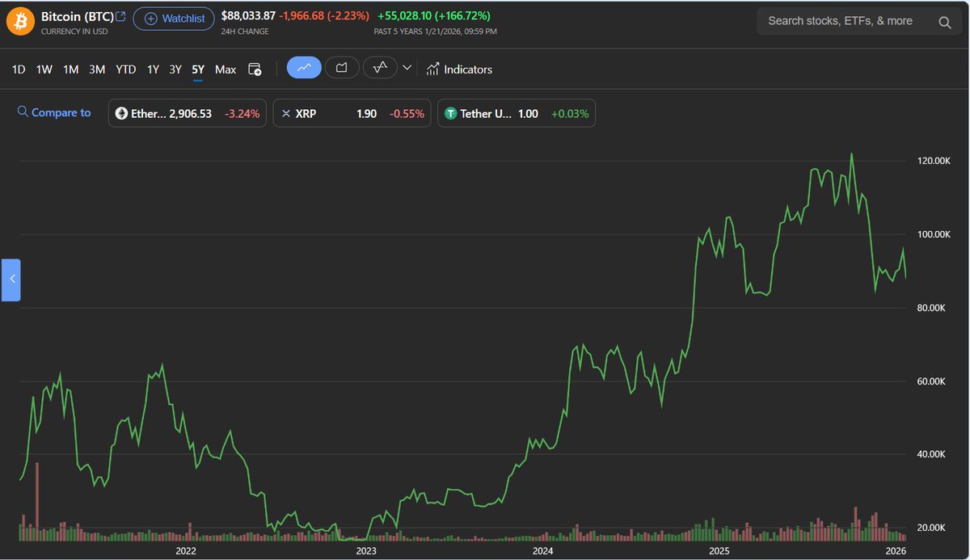Show the 1Y chart range
The height and width of the screenshot is (560, 970).
[x=153, y=69]
